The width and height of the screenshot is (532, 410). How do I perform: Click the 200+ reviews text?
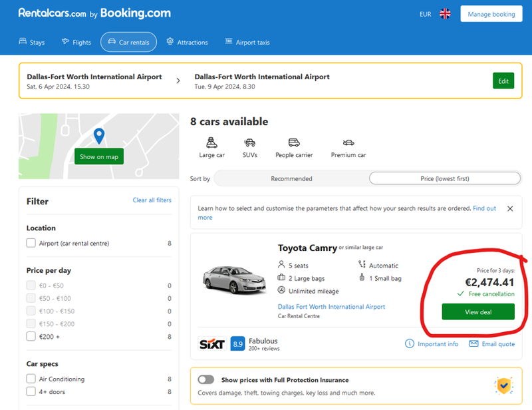coord(264,349)
